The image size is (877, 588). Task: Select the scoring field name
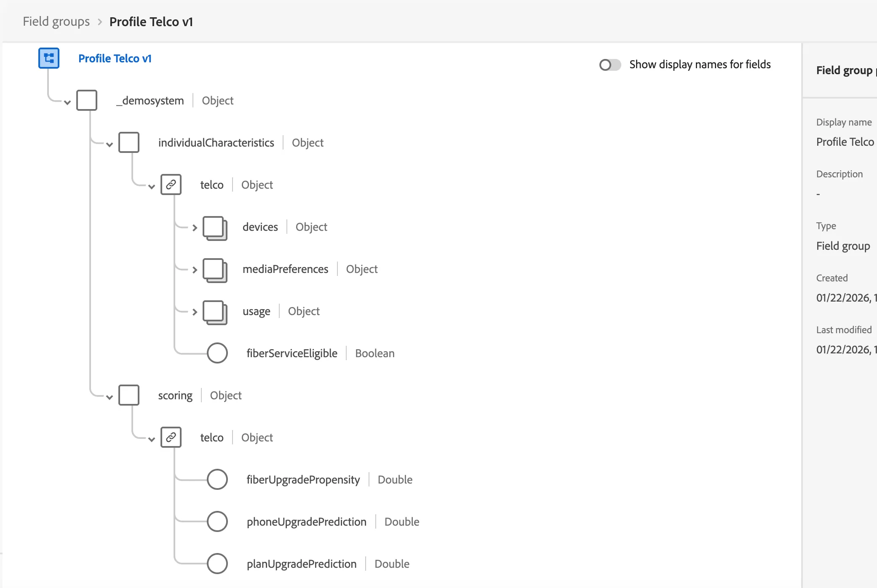tap(175, 396)
